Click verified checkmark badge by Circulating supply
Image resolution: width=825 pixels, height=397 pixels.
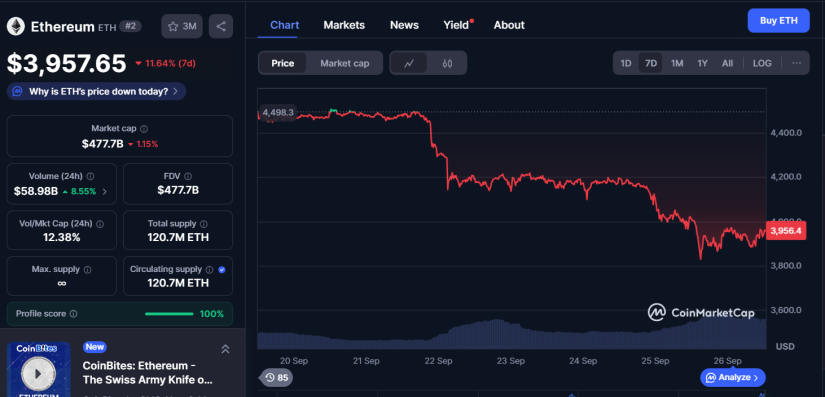tap(222, 269)
